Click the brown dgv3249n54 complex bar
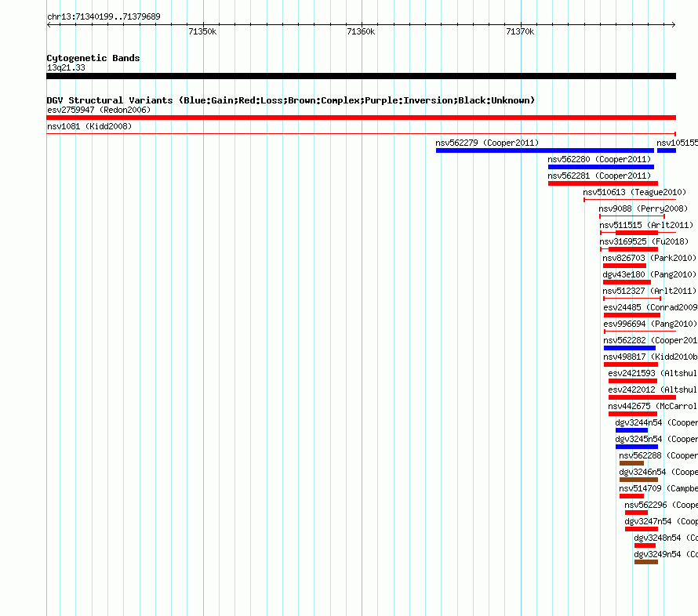 646,562
